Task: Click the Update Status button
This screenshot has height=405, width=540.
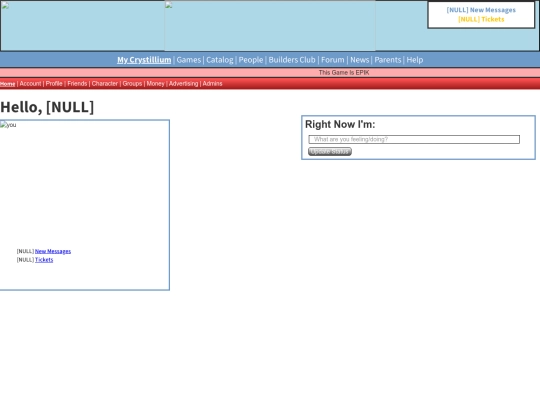Action: coord(330,152)
